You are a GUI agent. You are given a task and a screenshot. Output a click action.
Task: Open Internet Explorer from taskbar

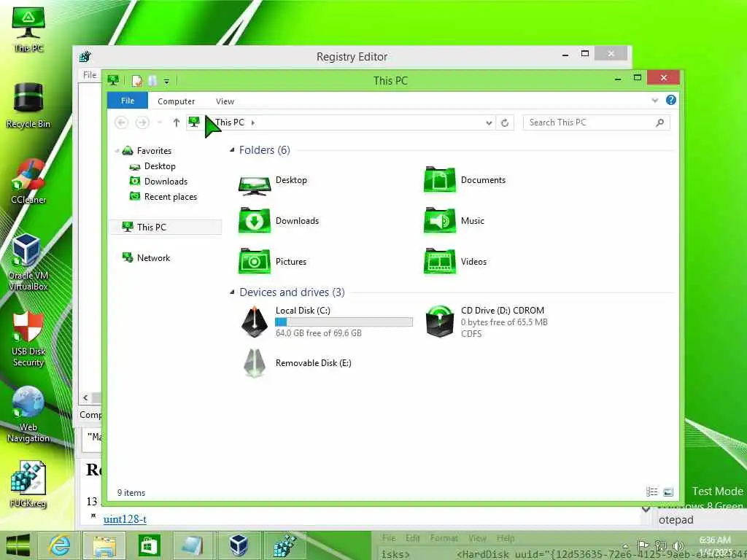tap(60, 545)
